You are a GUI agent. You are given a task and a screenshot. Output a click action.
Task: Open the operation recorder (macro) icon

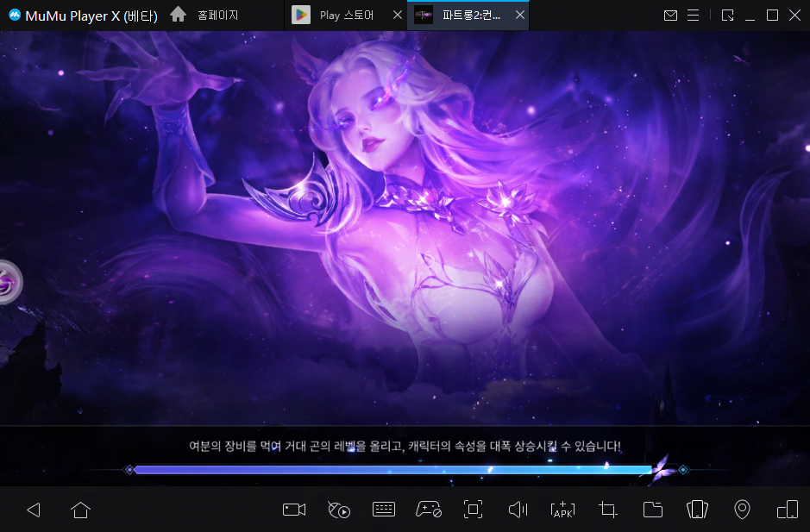click(339, 510)
